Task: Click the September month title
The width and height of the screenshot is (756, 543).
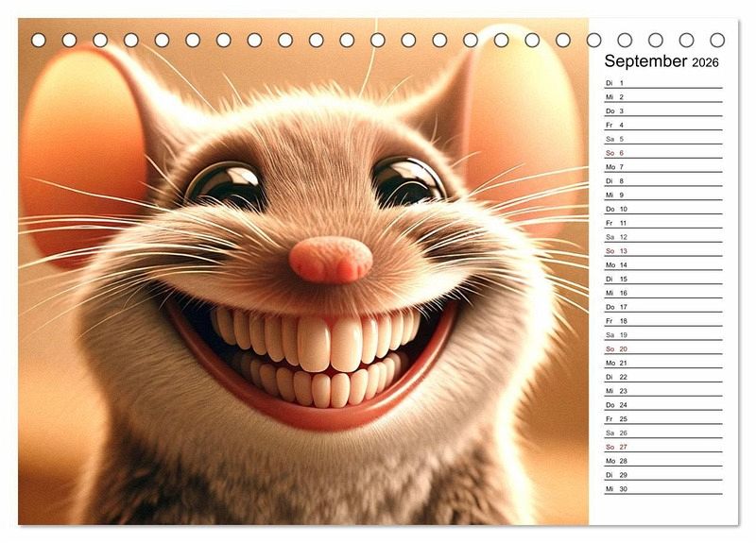Action: pyautogui.click(x=645, y=61)
